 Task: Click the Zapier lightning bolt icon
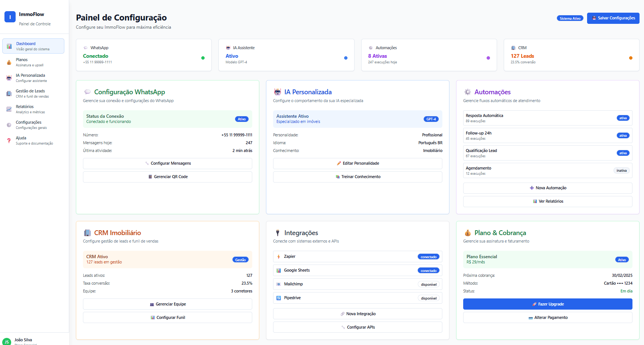point(278,256)
